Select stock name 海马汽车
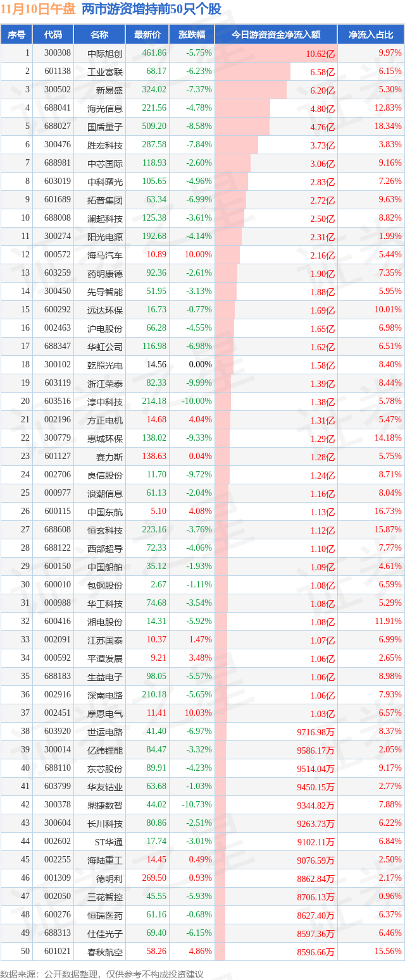The width and height of the screenshot is (405, 980). point(106,255)
